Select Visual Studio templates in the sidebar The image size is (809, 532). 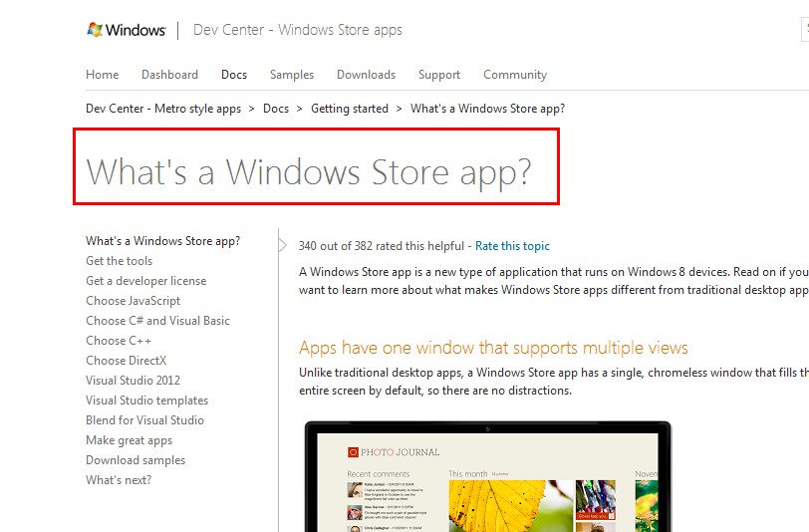[x=147, y=400]
